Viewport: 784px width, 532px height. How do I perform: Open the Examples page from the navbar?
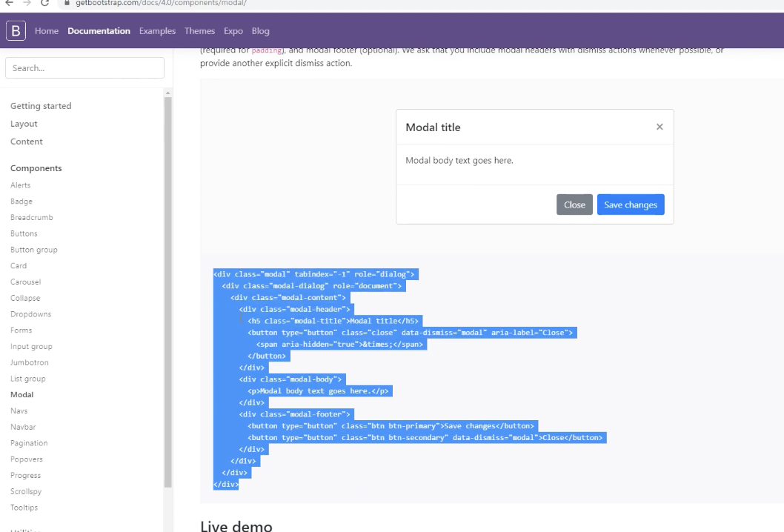coord(157,31)
